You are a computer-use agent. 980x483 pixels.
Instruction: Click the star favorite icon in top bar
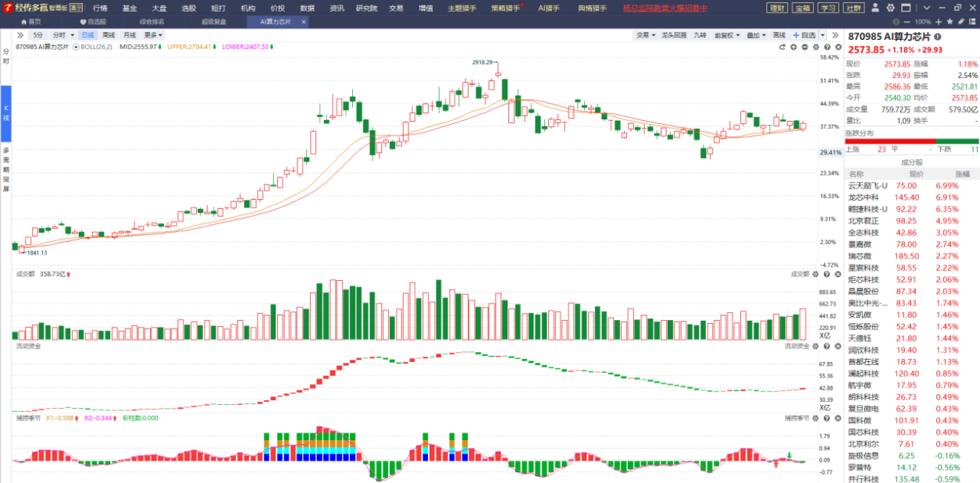pyautogui.click(x=950, y=22)
